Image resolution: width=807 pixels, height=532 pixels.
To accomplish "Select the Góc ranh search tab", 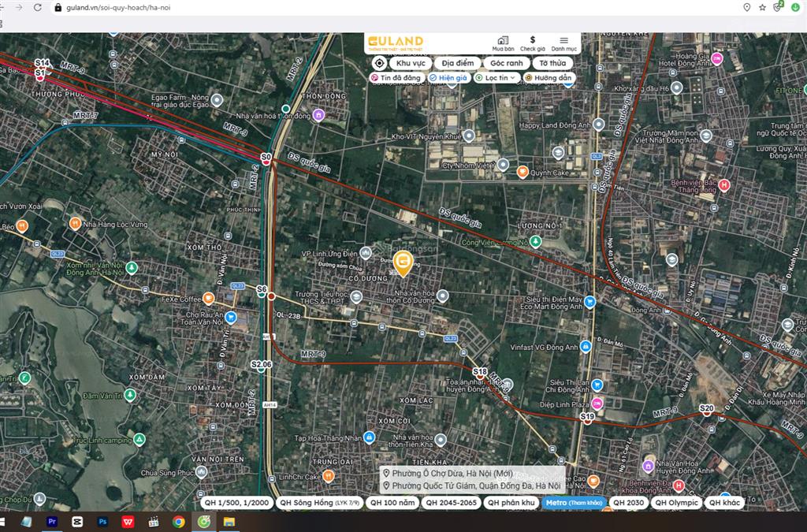I will coord(507,63).
